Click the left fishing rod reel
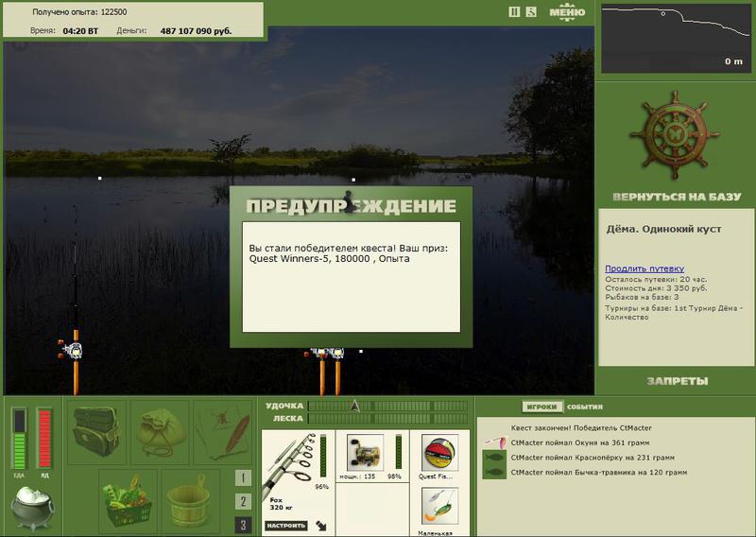The width and height of the screenshot is (756, 537). 73,350
